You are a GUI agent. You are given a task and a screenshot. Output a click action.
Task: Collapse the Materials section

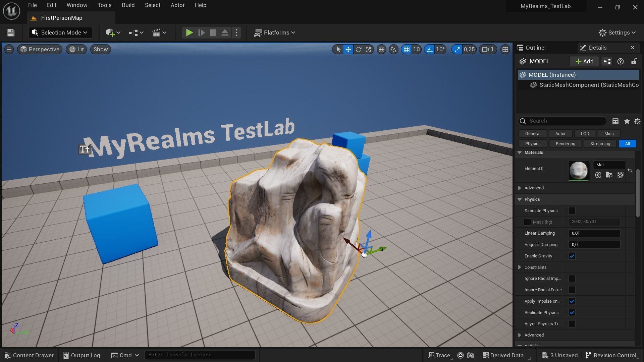click(520, 153)
